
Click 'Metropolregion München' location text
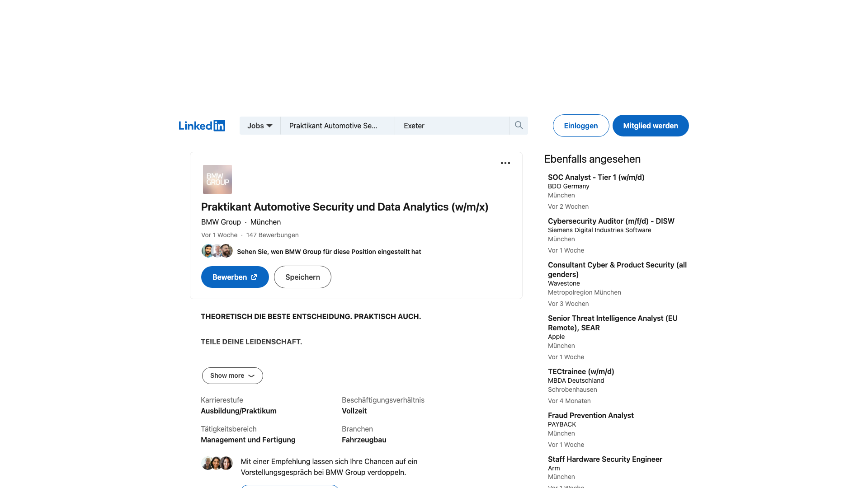(585, 292)
